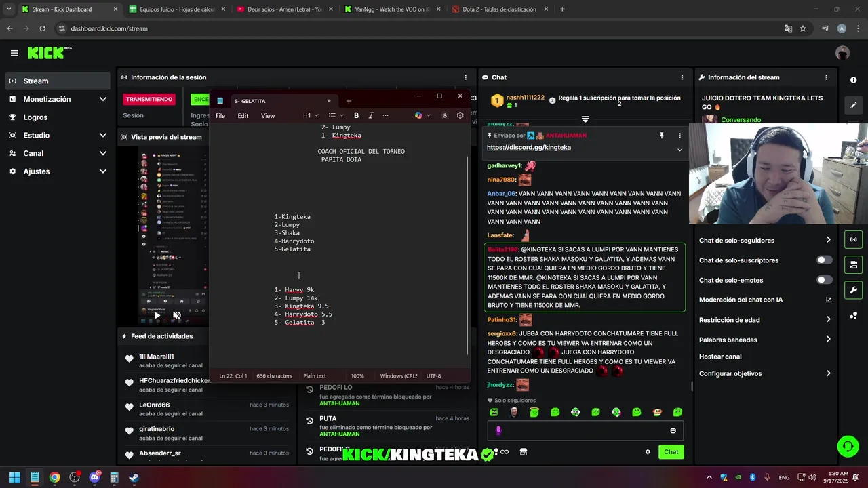Viewport: 868px width, 488px height.
Task: Click the Notepad account icon
Action: [x=445, y=115]
